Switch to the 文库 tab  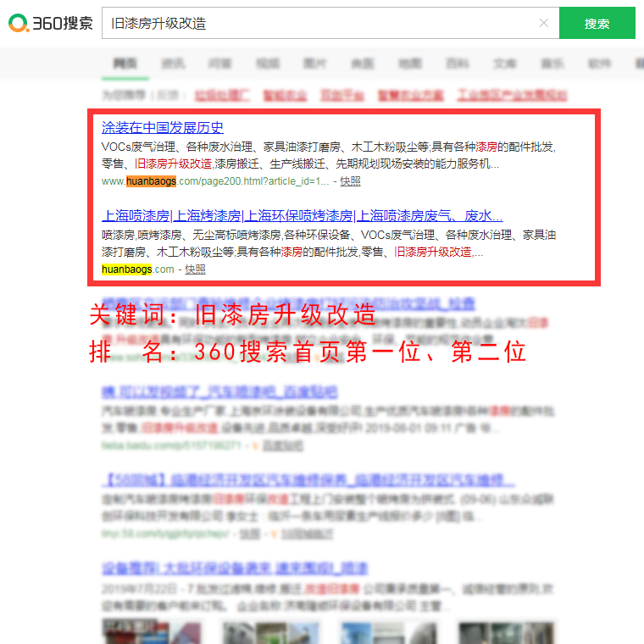pyautogui.click(x=505, y=64)
